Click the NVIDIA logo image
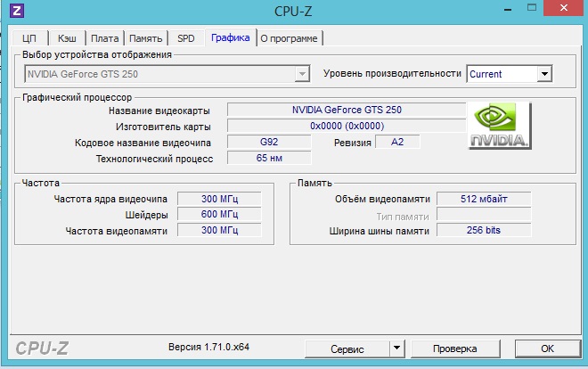This screenshot has width=588, height=369. (500, 126)
